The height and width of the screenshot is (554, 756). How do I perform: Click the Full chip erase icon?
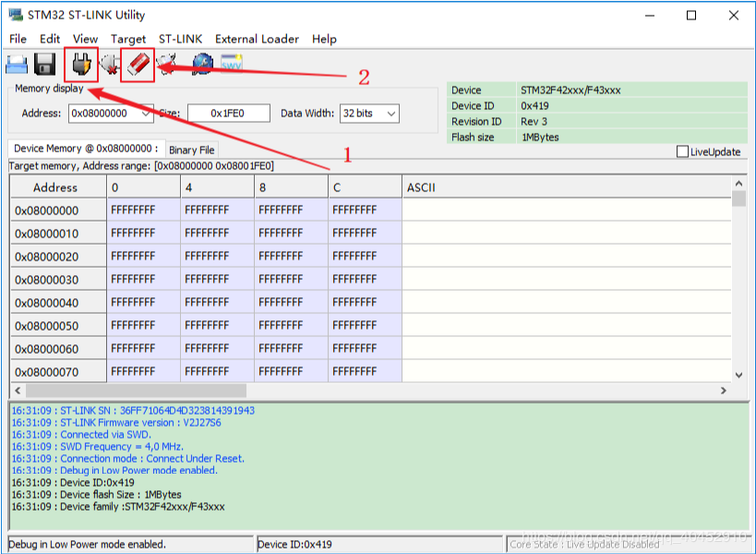[138, 65]
